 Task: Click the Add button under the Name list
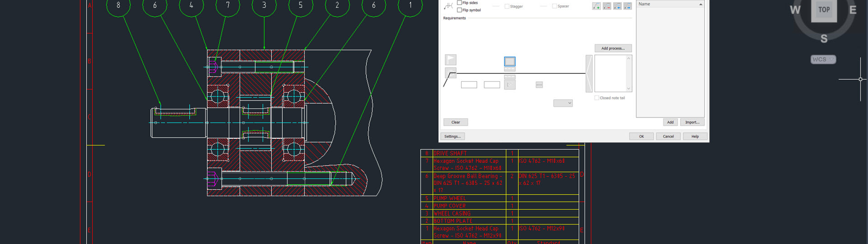pyautogui.click(x=671, y=122)
